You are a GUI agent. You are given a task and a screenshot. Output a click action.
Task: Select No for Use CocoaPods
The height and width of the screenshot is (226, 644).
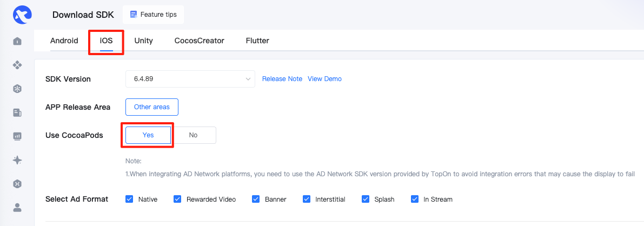[193, 135]
